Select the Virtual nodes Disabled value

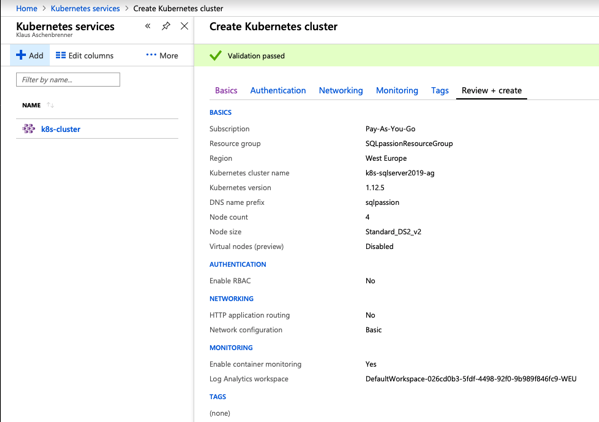click(379, 246)
